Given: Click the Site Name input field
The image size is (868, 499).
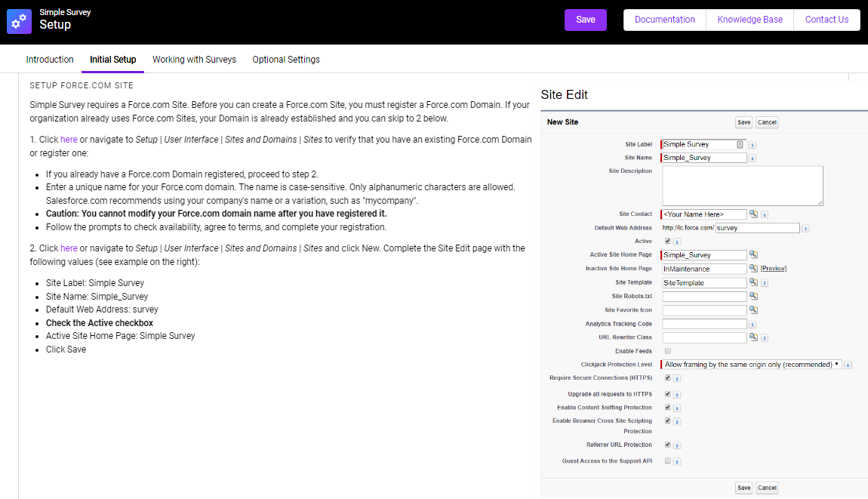Looking at the screenshot, I should click(704, 158).
